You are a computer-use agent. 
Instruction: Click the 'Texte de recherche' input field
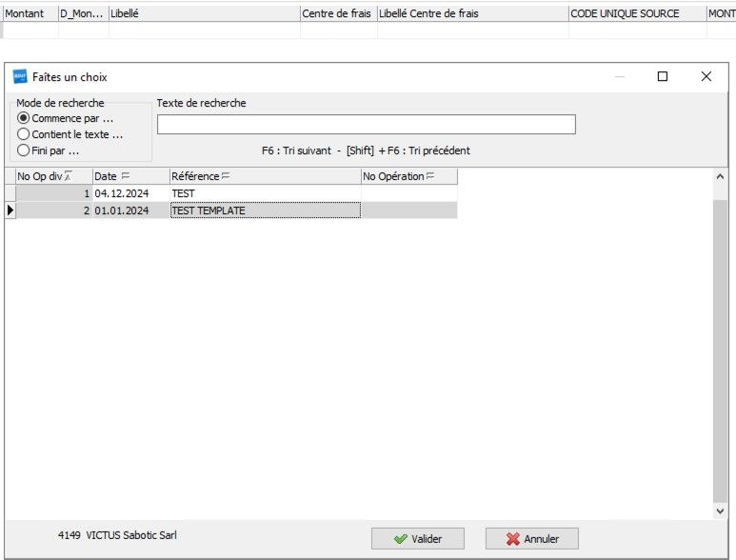point(367,125)
